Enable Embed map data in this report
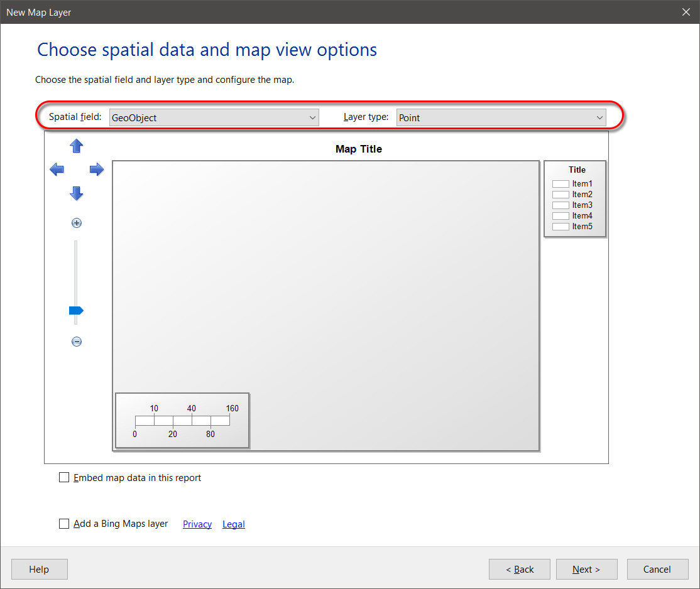 [64, 477]
